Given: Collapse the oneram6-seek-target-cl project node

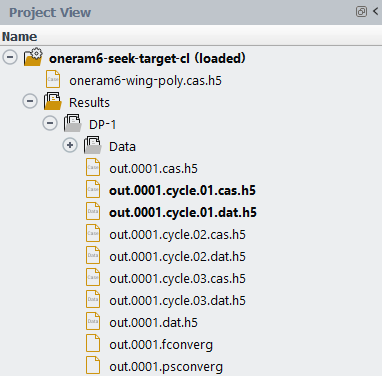Looking at the screenshot, I should [x=10, y=57].
